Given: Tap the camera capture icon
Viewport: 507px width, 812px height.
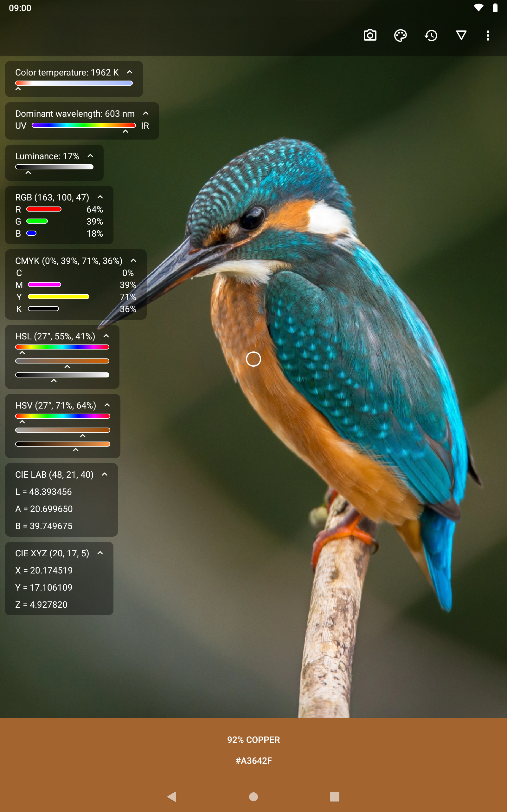Looking at the screenshot, I should click(x=370, y=35).
